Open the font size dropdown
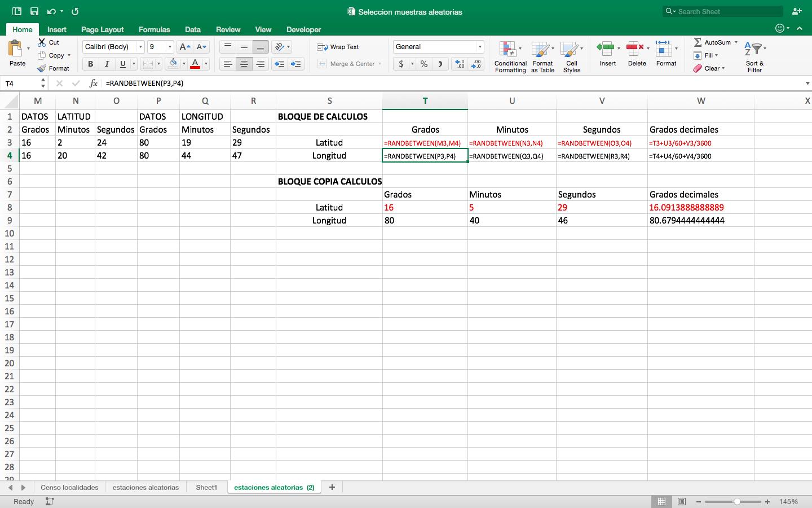 pyautogui.click(x=170, y=47)
